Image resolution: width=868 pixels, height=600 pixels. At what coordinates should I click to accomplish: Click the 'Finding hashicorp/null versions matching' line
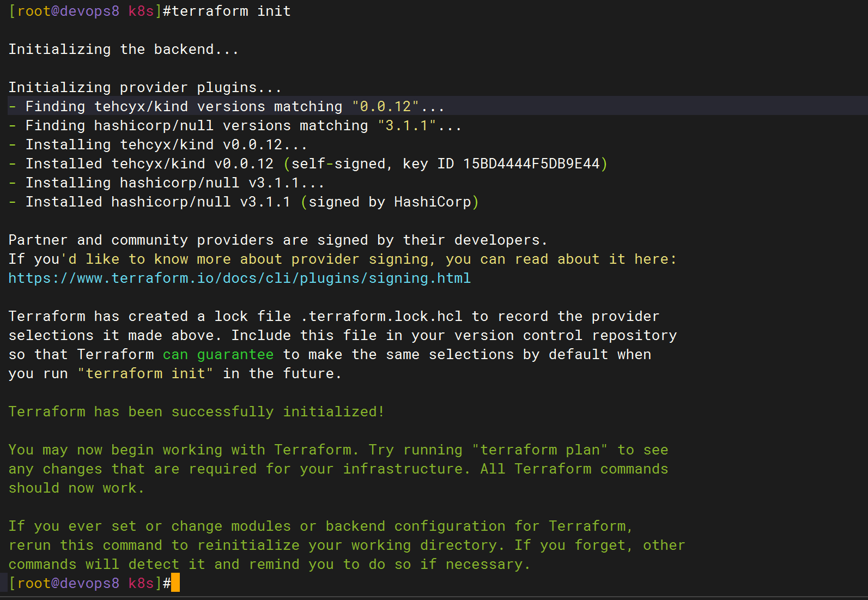[x=235, y=126]
